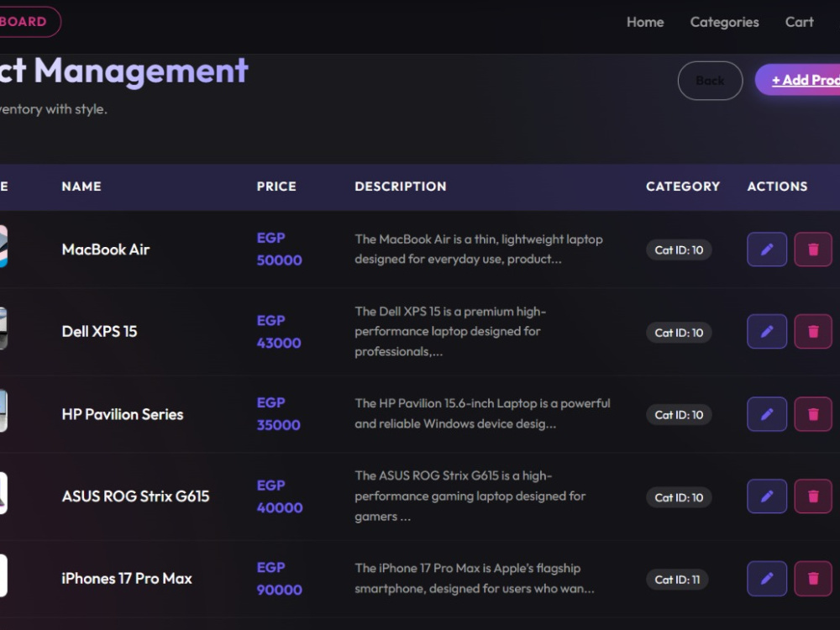Click the ACTIONS column header
Image resolution: width=840 pixels, height=630 pixels.
coord(777,186)
